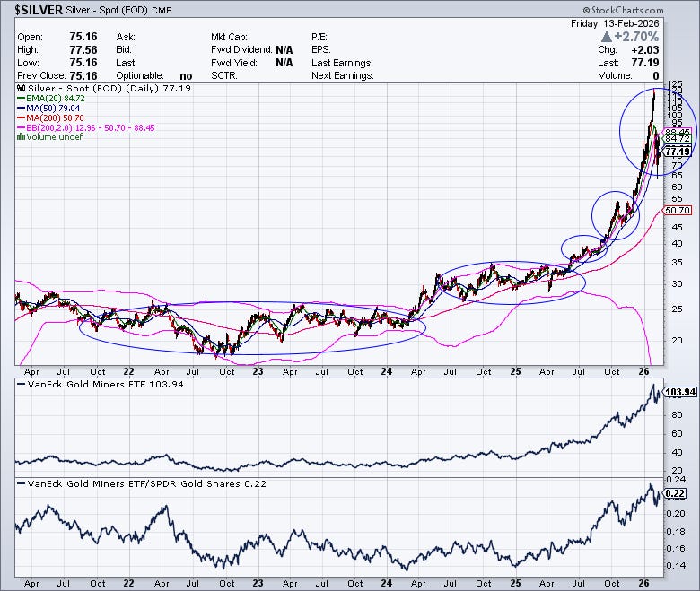
Task: Click the 125 price axis label
Action: pos(675,84)
